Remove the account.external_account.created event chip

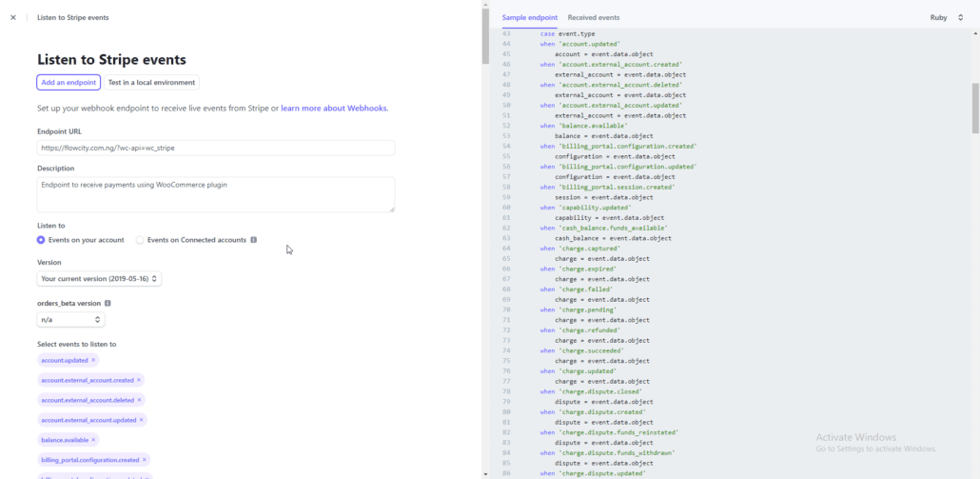click(139, 380)
